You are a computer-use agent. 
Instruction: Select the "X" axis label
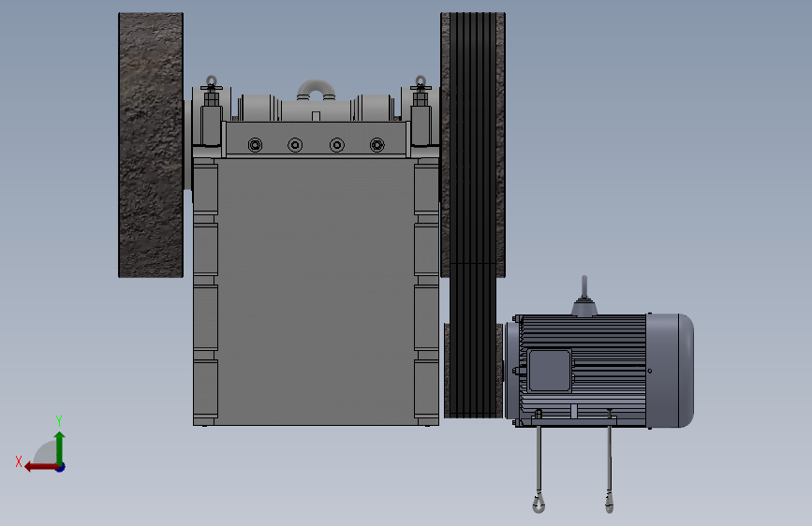coord(19,461)
